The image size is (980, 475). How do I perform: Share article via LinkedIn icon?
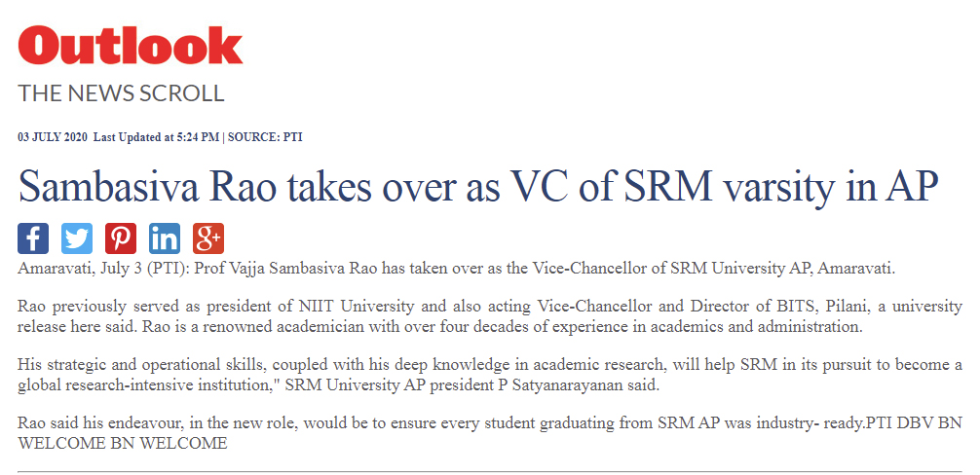pyautogui.click(x=165, y=238)
